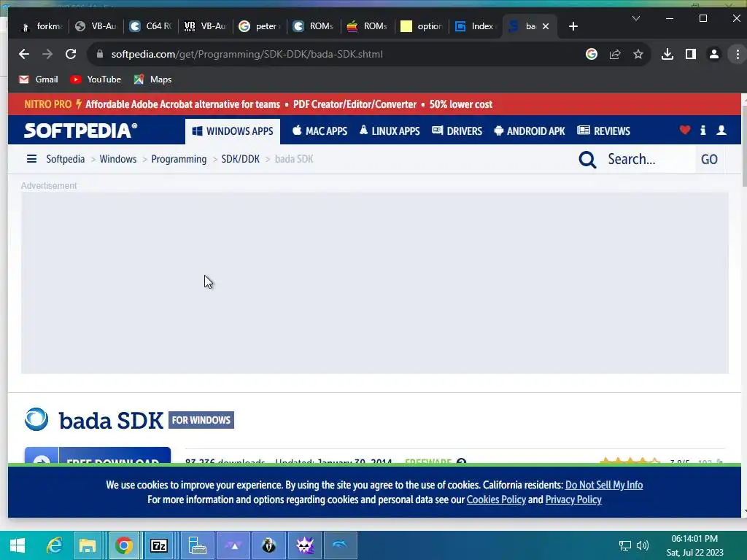Open the hamburger menu in breadcrumb bar
The image size is (747, 560).
pos(31,158)
